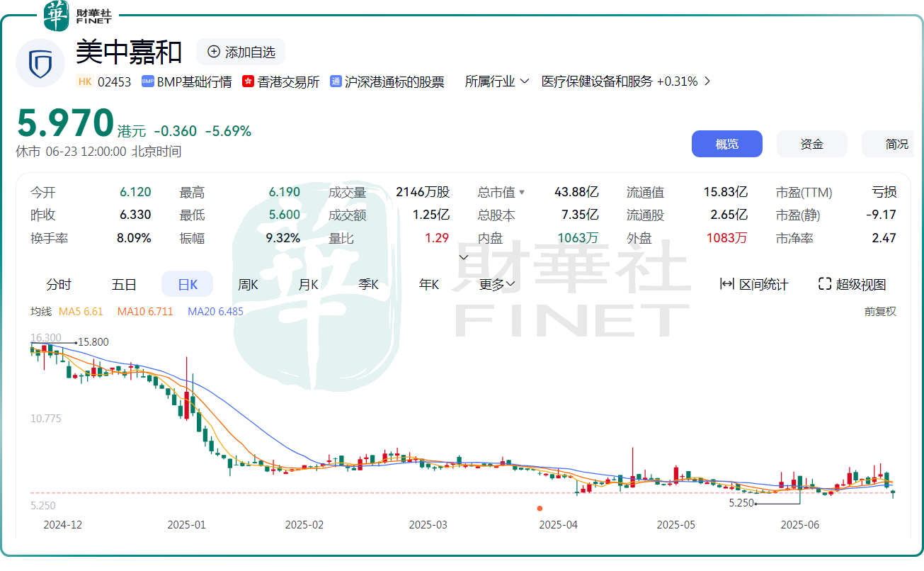Open 超级视图 super view
This screenshot has height=571, width=924.
tap(852, 284)
